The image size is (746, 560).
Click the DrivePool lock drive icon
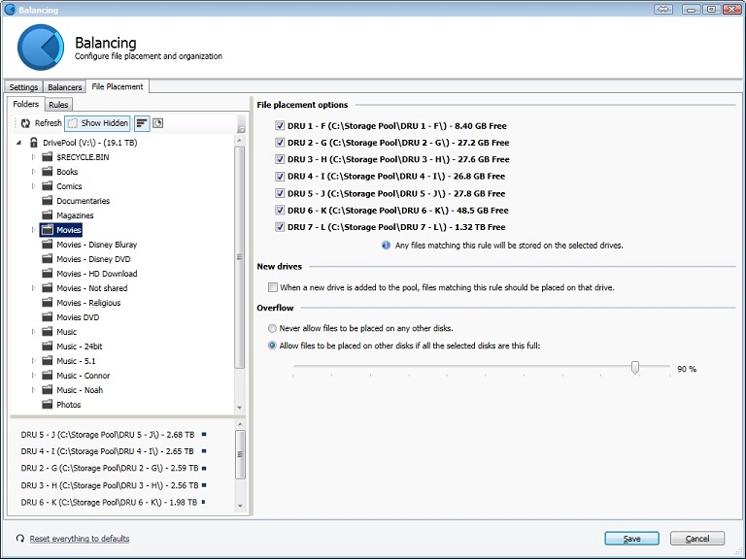(34, 142)
